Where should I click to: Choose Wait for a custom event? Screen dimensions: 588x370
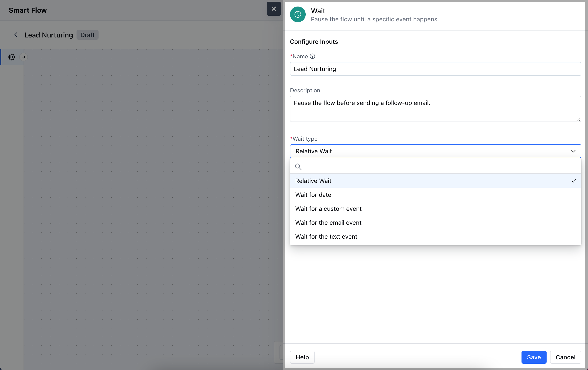(x=435, y=209)
